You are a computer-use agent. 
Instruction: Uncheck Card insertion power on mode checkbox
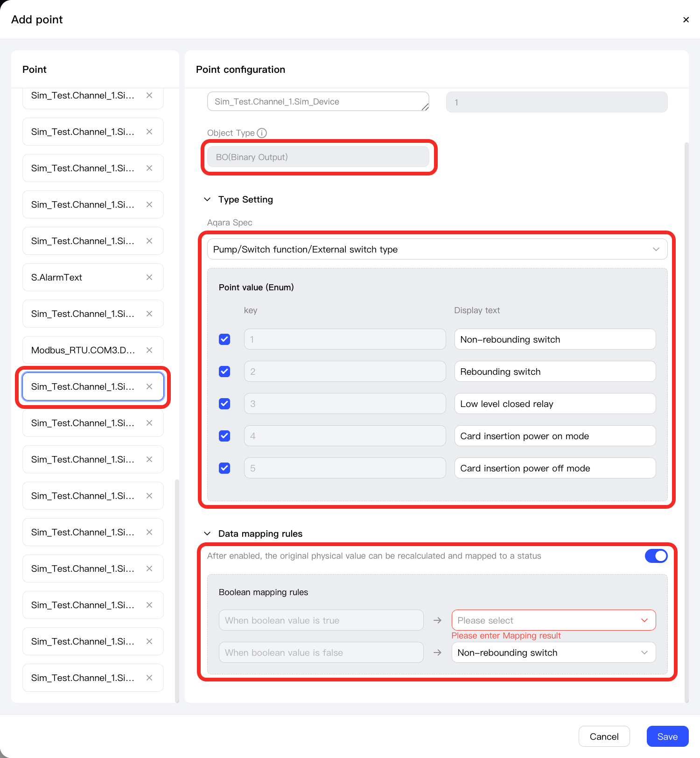click(x=224, y=436)
